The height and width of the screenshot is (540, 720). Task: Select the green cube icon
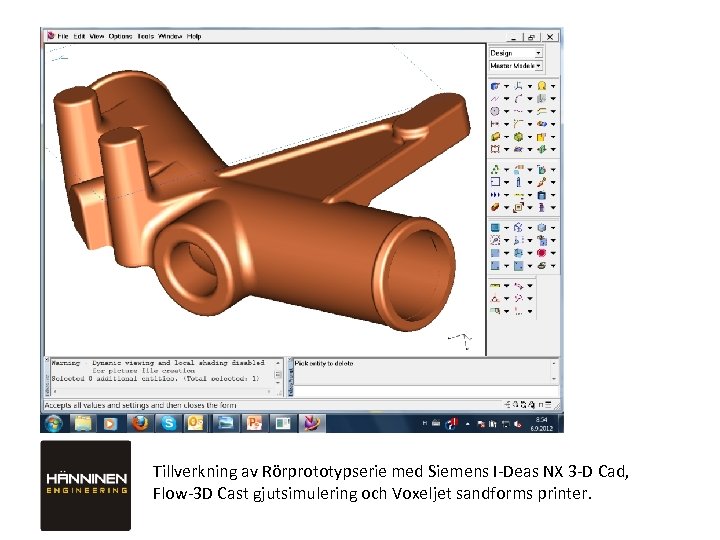[x=518, y=137]
